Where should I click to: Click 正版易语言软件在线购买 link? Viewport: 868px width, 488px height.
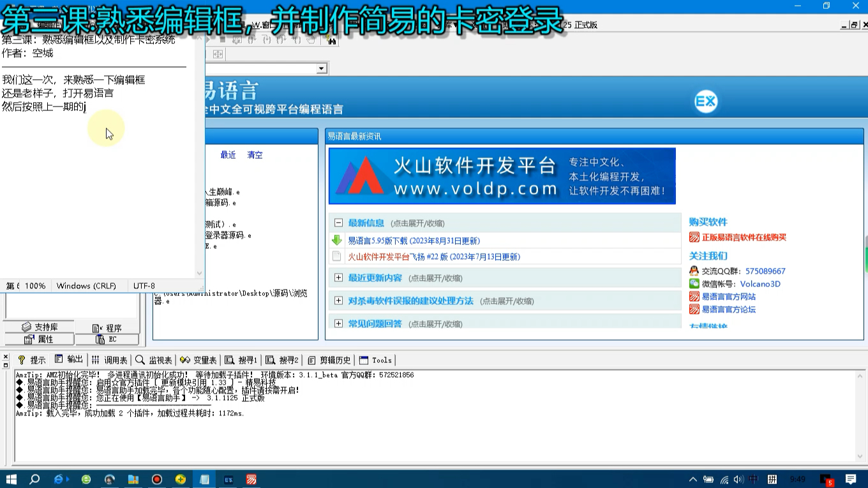(x=744, y=237)
